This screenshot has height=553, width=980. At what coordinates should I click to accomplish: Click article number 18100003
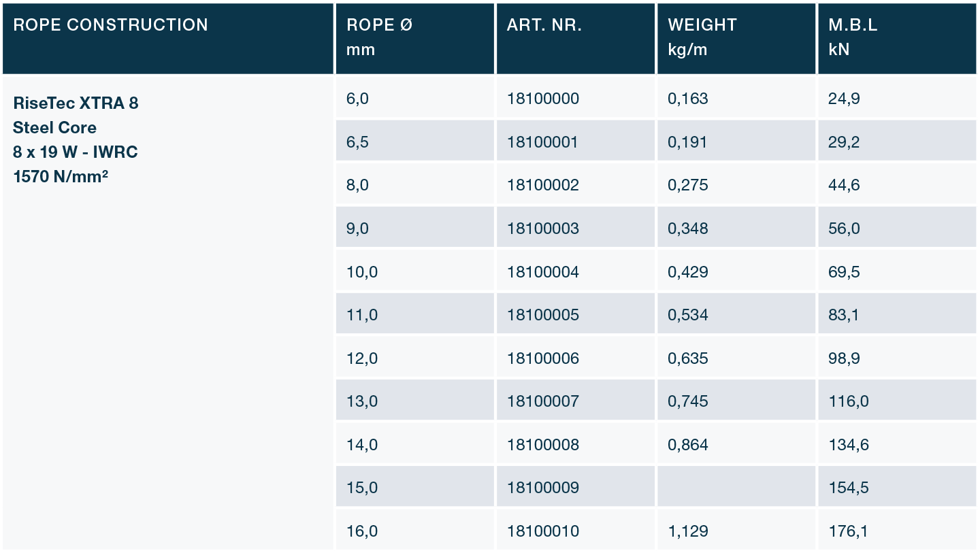(x=543, y=229)
